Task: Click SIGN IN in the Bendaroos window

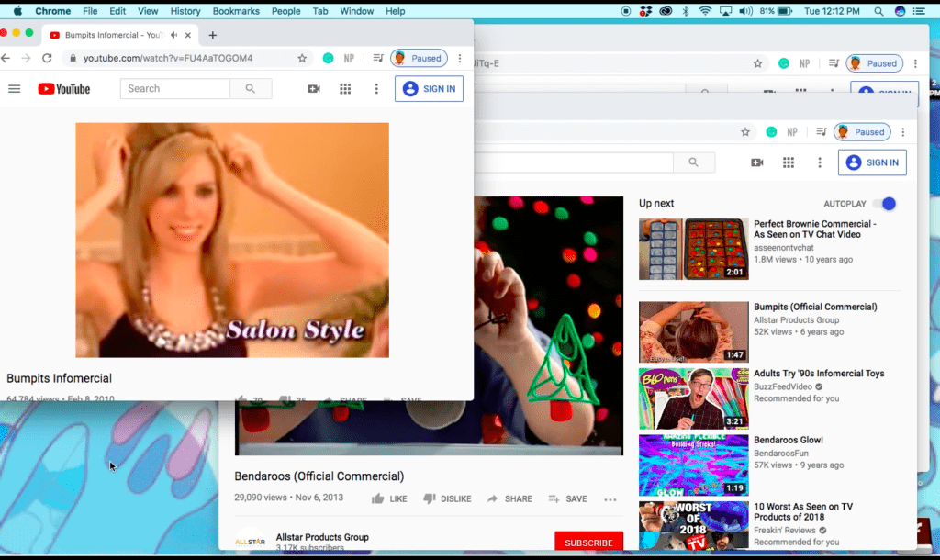Action: click(x=872, y=162)
